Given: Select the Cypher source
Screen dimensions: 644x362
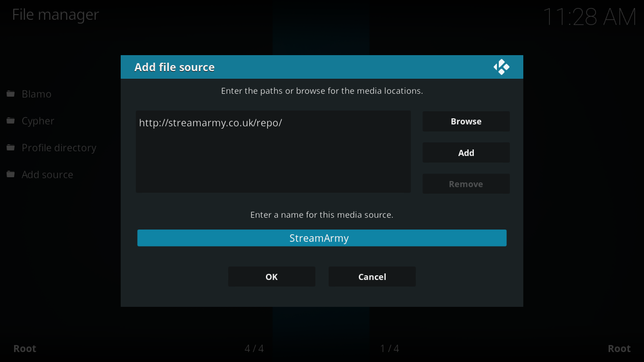Looking at the screenshot, I should click(x=38, y=121).
